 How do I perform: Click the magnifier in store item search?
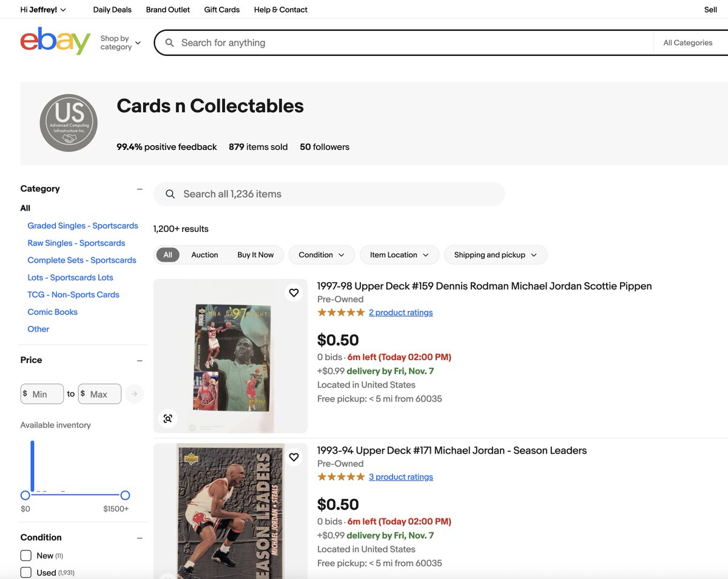point(171,194)
